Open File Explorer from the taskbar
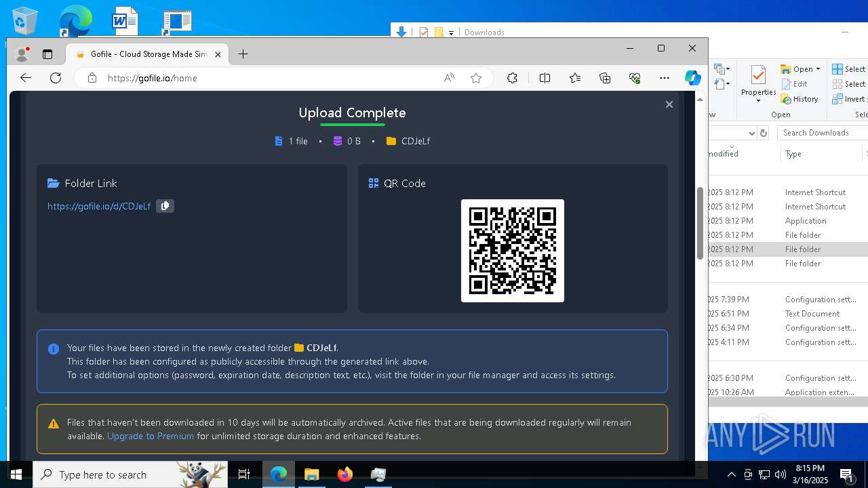 click(312, 474)
